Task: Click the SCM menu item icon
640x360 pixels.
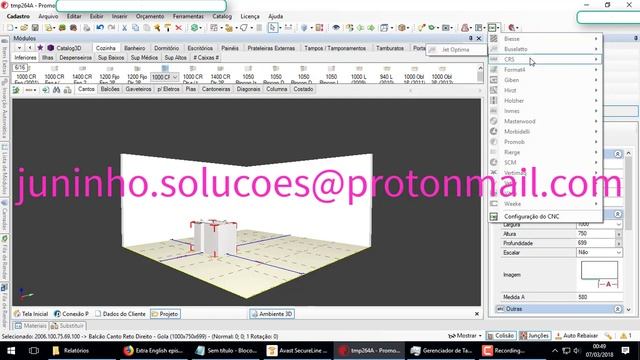Action: pos(493,162)
